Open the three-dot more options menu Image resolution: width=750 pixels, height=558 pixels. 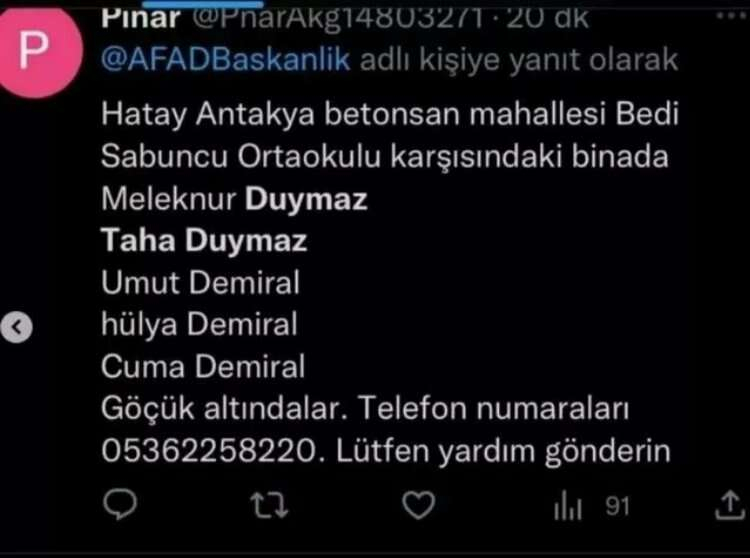(731, 16)
